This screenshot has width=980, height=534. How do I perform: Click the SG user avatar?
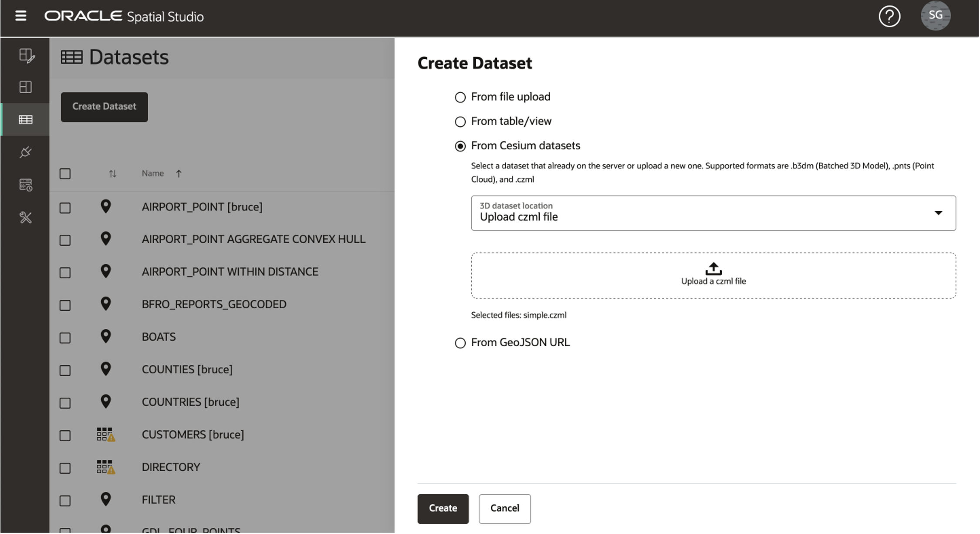click(936, 16)
